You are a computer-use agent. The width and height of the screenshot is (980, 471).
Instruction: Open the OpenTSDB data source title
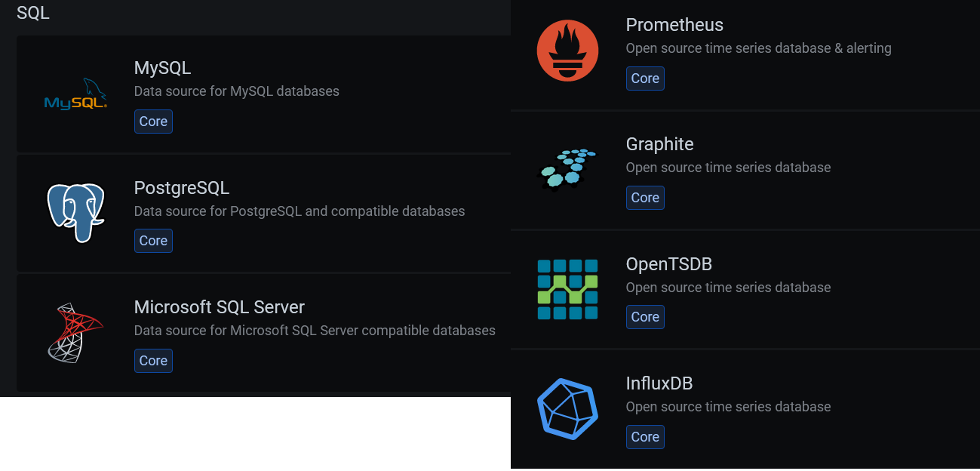[668, 264]
